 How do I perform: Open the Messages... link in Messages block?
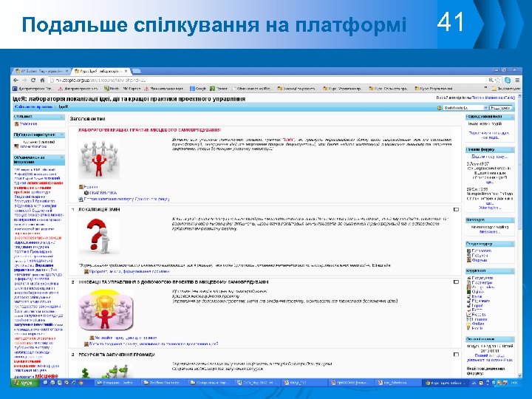click(x=490, y=232)
